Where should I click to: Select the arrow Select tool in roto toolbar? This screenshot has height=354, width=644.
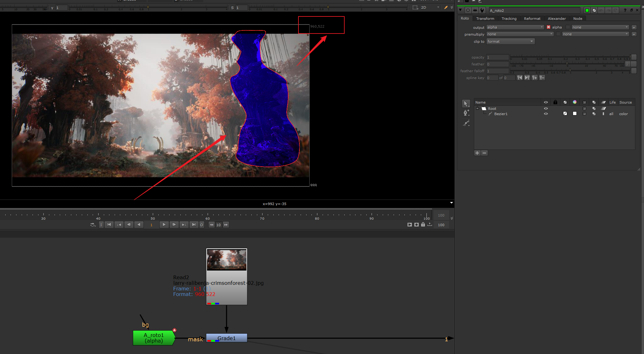click(466, 104)
